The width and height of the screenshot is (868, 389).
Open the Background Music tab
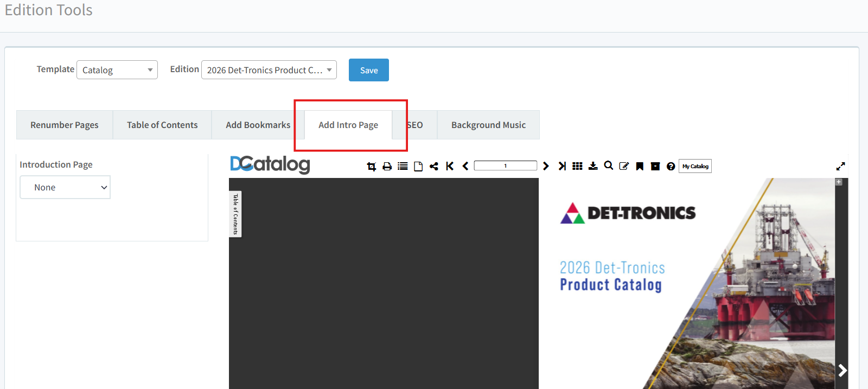pyautogui.click(x=488, y=125)
